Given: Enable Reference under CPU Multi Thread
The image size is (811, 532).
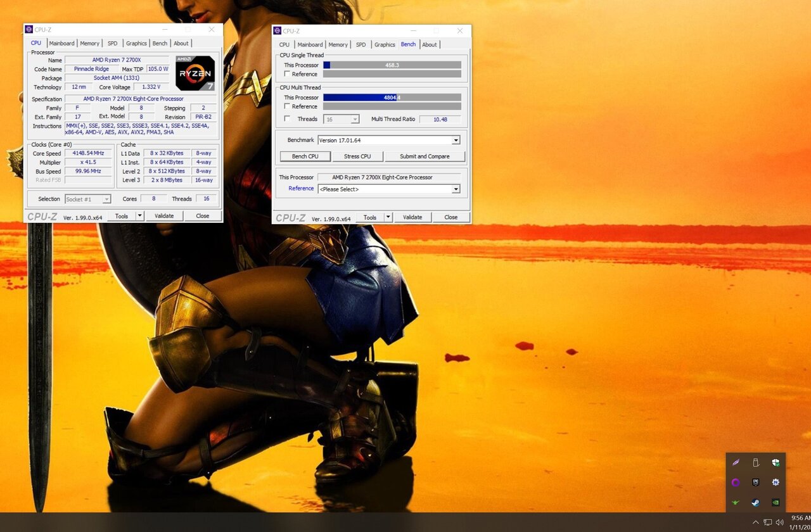Looking at the screenshot, I should (x=288, y=106).
